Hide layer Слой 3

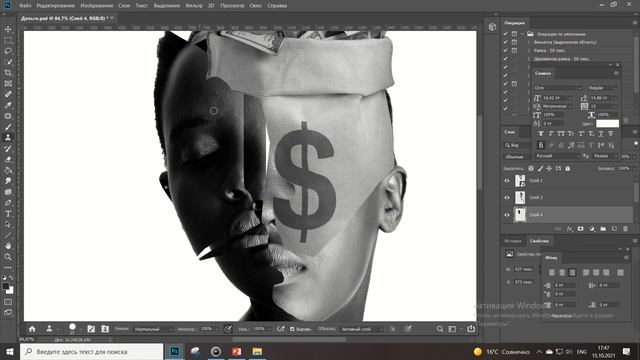[507, 198]
